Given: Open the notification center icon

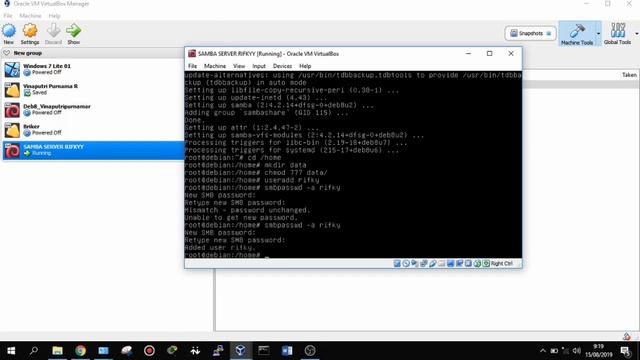Looking at the screenshot, I should point(625,351).
